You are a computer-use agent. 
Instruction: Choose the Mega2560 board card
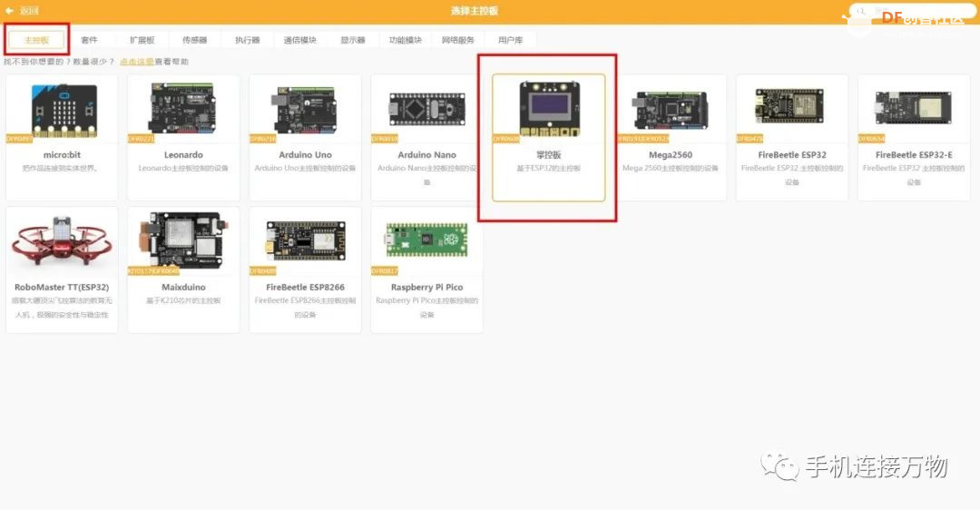[671, 138]
